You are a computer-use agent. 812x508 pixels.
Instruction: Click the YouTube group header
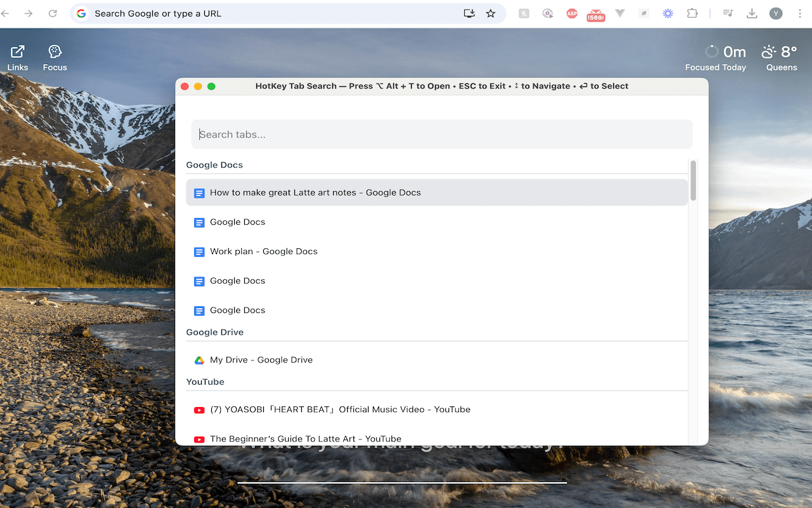click(205, 382)
